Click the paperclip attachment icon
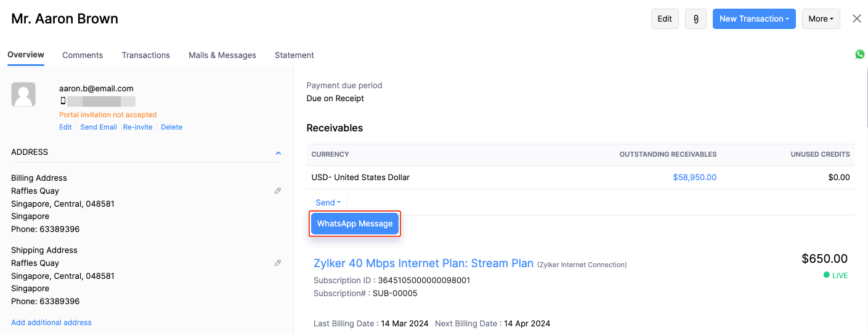This screenshot has width=868, height=335. [x=696, y=19]
